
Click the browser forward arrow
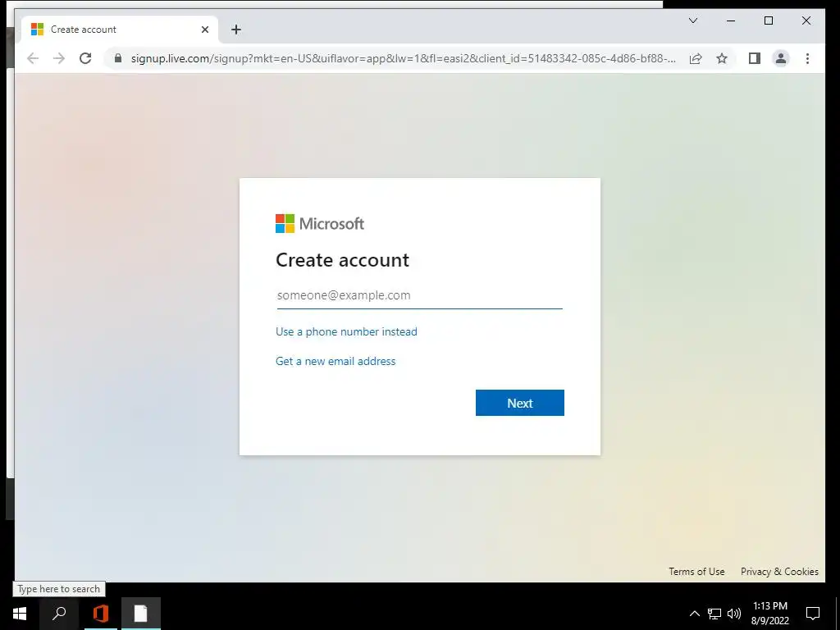(59, 58)
